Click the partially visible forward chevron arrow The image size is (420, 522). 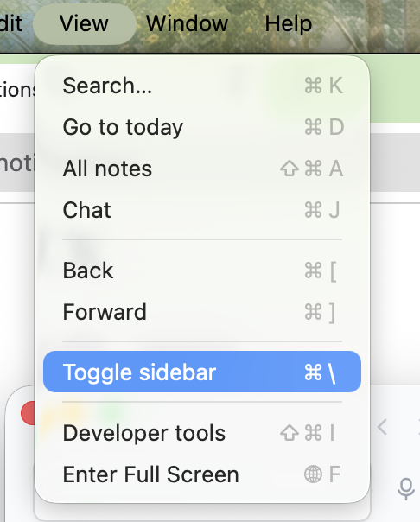418,427
